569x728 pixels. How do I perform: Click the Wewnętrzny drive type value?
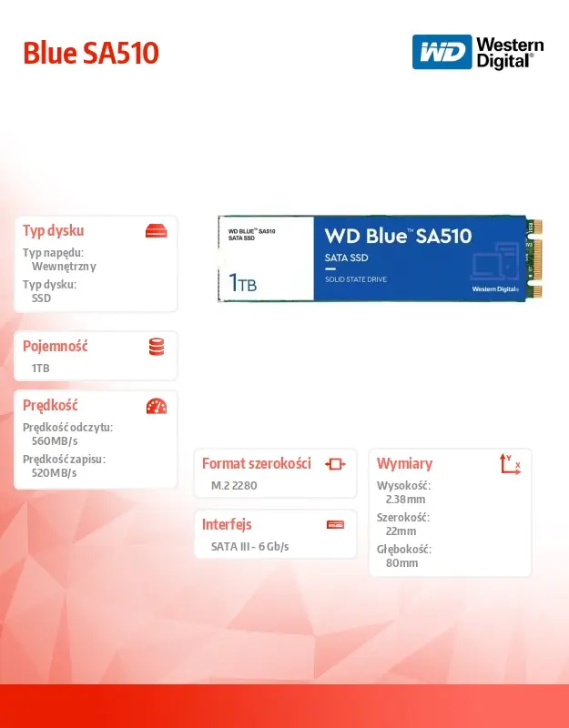64,267
